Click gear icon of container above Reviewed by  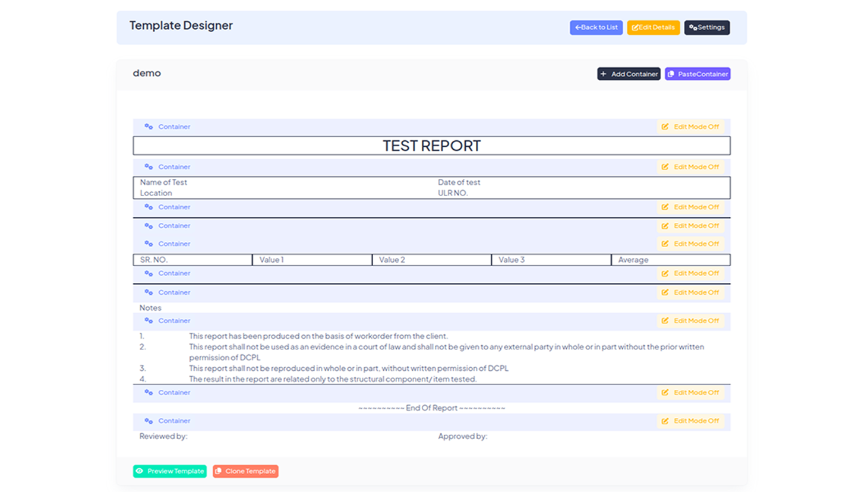(149, 421)
